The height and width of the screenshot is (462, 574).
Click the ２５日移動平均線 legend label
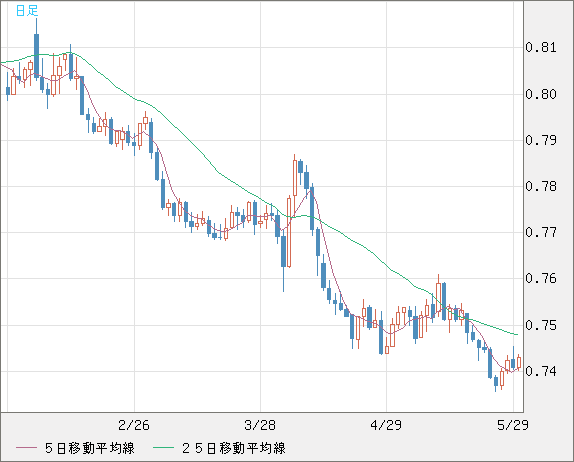tap(234, 448)
